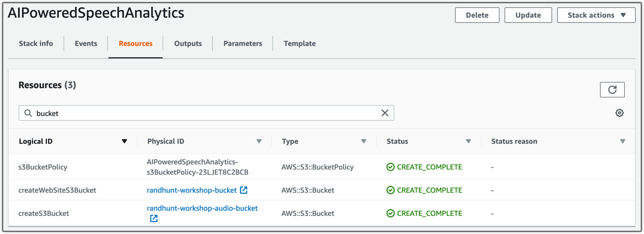Image resolution: width=644 pixels, height=234 pixels.
Task: Refresh the resources list
Action: [612, 90]
